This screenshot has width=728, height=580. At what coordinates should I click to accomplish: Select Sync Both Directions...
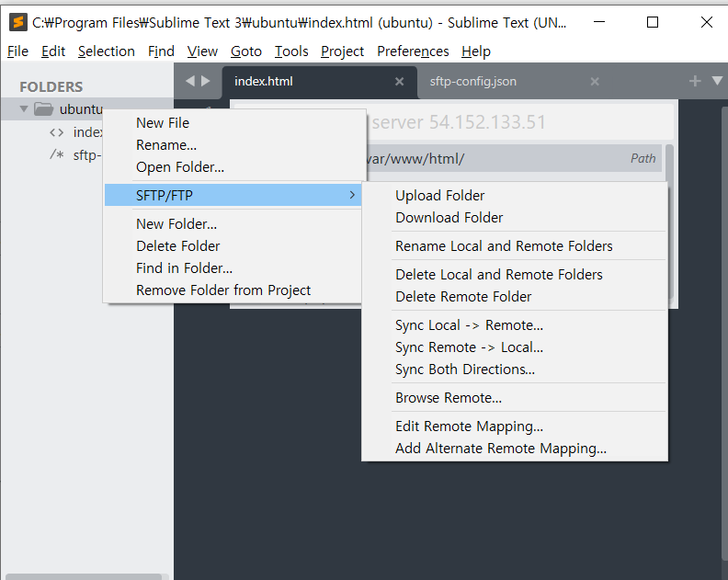[x=515, y=370]
